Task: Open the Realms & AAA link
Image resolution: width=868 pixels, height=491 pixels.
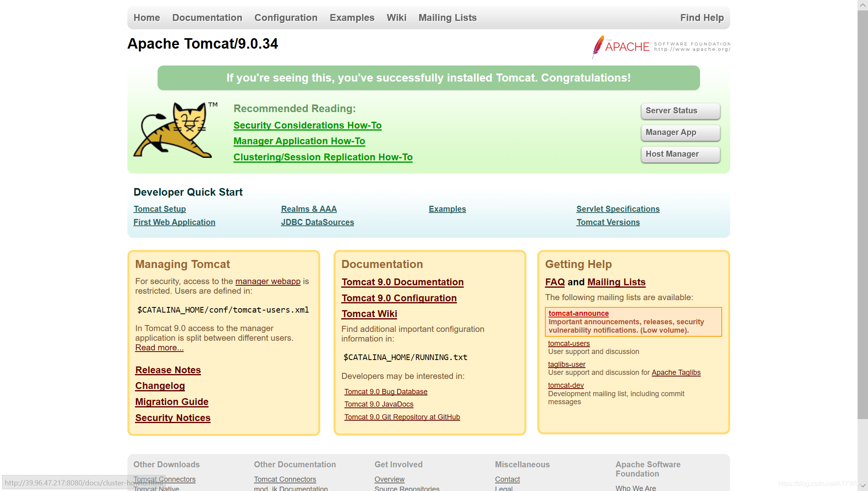Action: click(x=309, y=209)
